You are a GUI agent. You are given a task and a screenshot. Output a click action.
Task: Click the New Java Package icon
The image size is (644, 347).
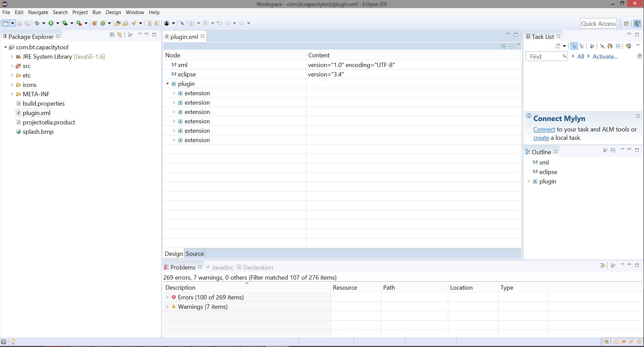click(x=95, y=23)
